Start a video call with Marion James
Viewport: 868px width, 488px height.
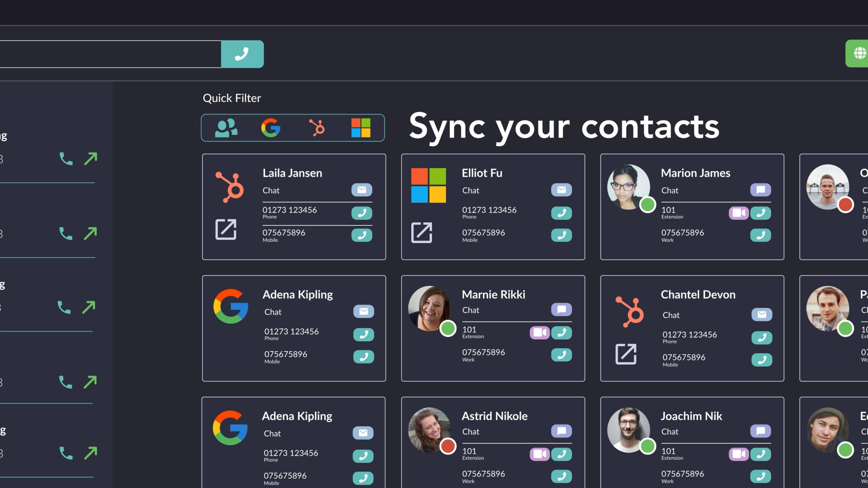coord(738,213)
